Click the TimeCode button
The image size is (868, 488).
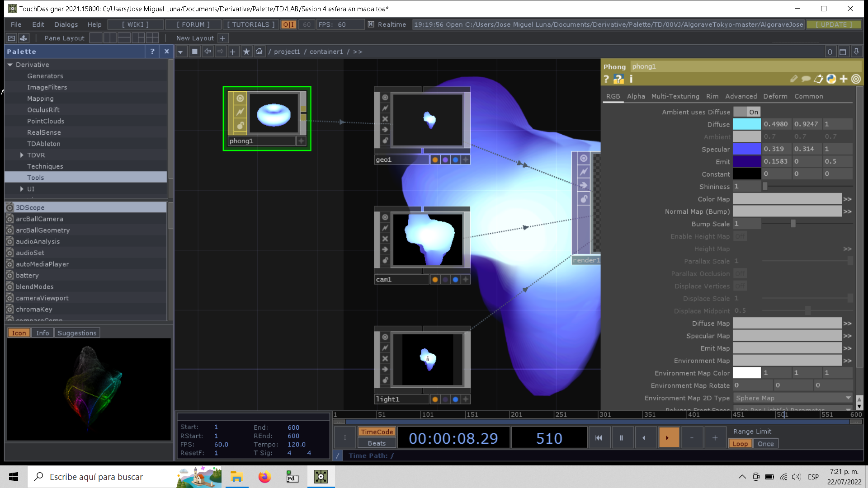[x=377, y=432]
